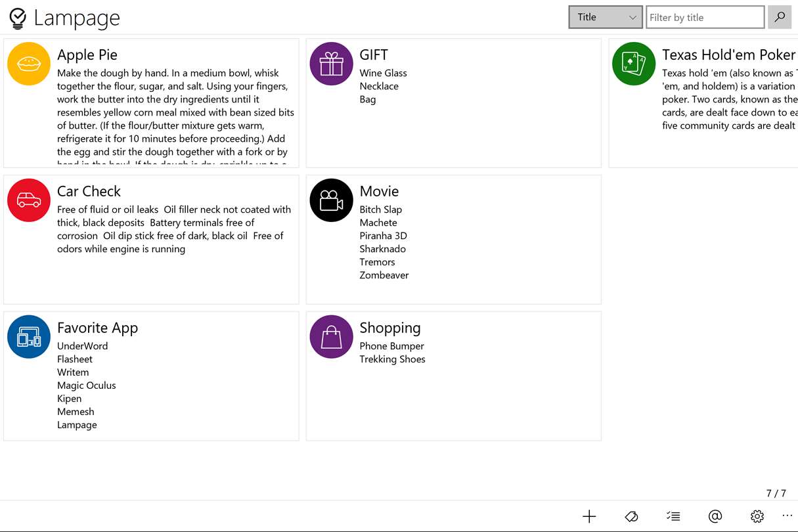Expand the Title sort dropdown
Image resolution: width=798 pixels, height=532 pixels.
point(606,17)
